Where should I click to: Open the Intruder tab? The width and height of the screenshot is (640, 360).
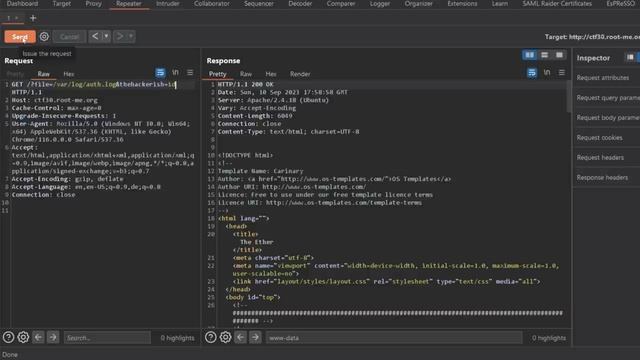168,4
